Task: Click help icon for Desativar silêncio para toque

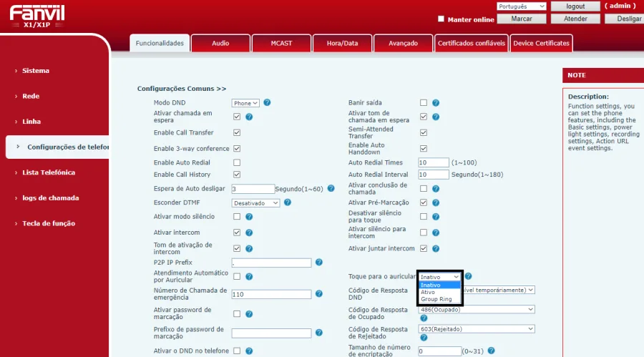Action: click(x=436, y=217)
